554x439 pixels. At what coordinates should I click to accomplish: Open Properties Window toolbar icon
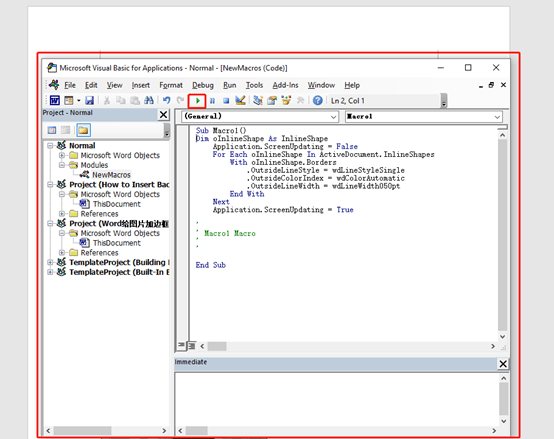coord(272,101)
